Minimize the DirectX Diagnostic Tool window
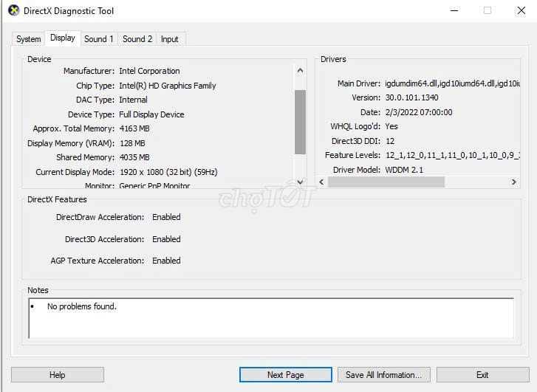This screenshot has height=392, width=537. [454, 10]
